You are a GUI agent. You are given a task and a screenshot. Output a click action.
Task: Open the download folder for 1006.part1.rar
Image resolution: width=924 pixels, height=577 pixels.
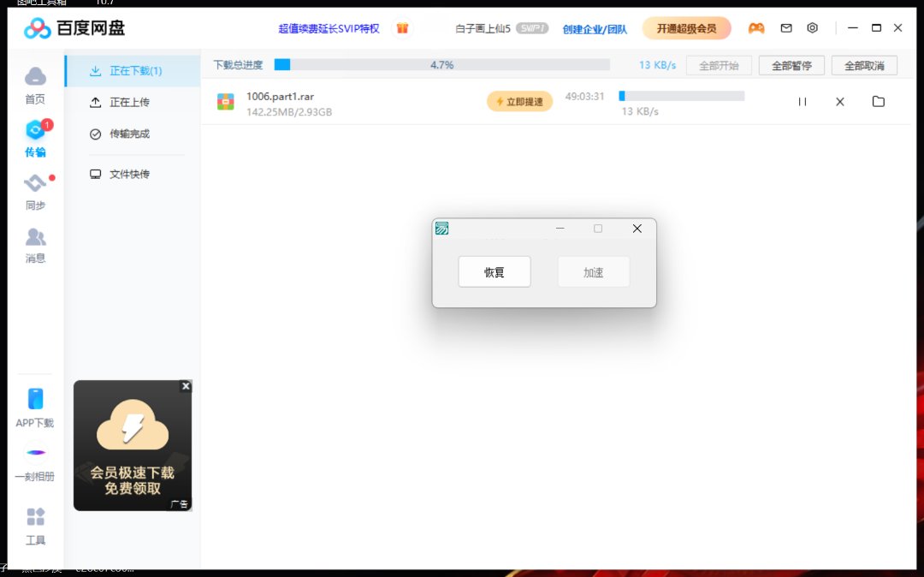[x=878, y=102]
